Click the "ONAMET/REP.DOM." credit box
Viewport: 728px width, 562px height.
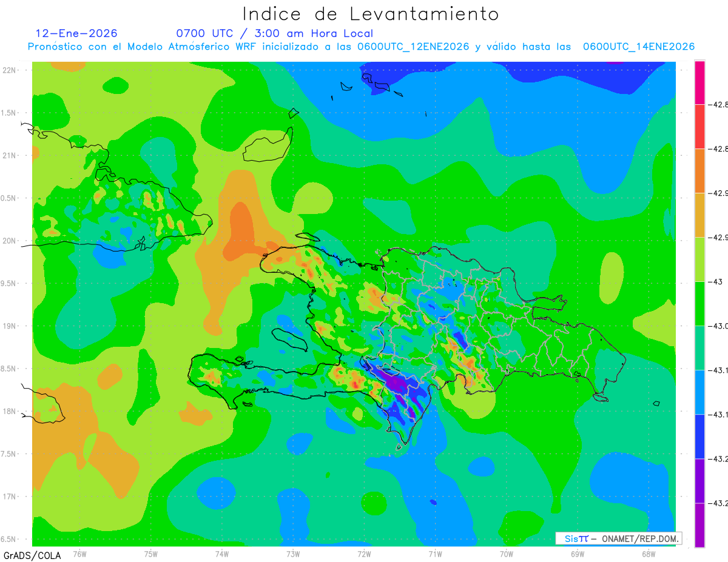pos(618,538)
